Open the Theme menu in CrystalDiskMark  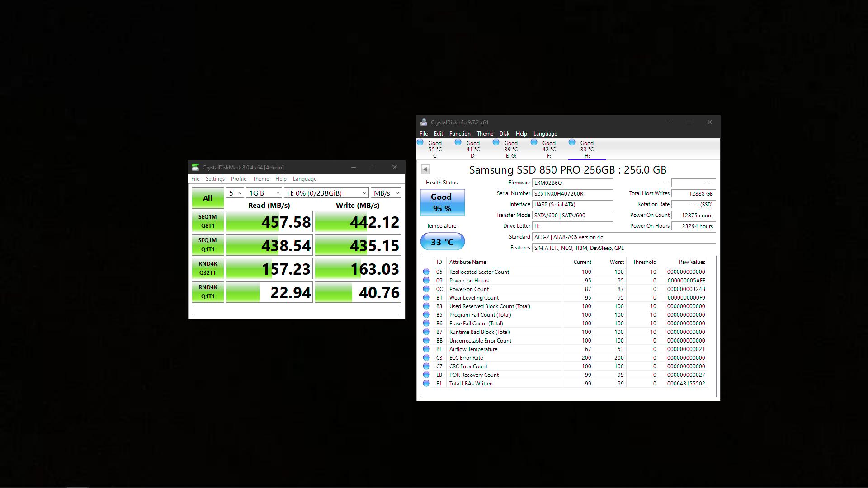pyautogui.click(x=261, y=179)
